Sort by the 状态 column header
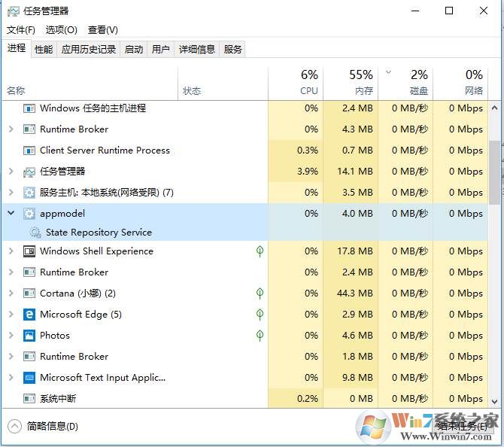This screenshot has height=447, width=504. [x=223, y=84]
